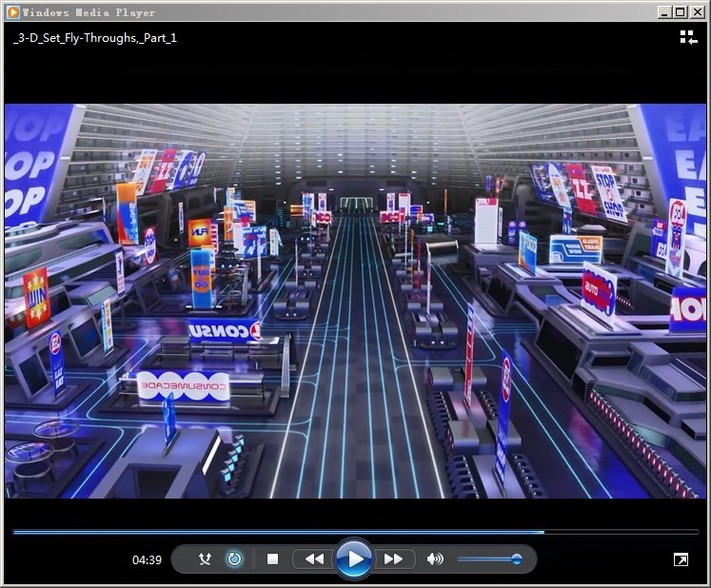
Task: Click the volume slider handle
Action: (x=516, y=559)
